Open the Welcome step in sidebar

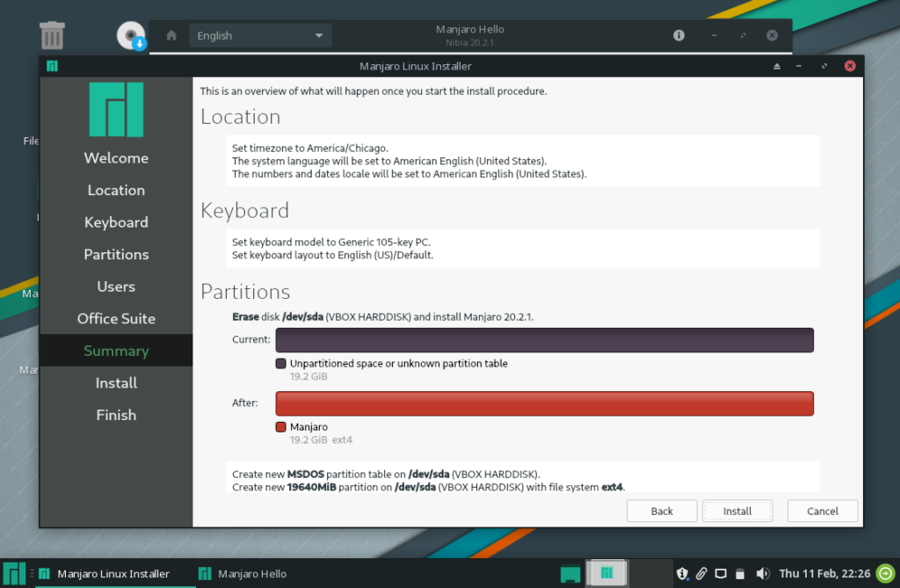click(116, 158)
